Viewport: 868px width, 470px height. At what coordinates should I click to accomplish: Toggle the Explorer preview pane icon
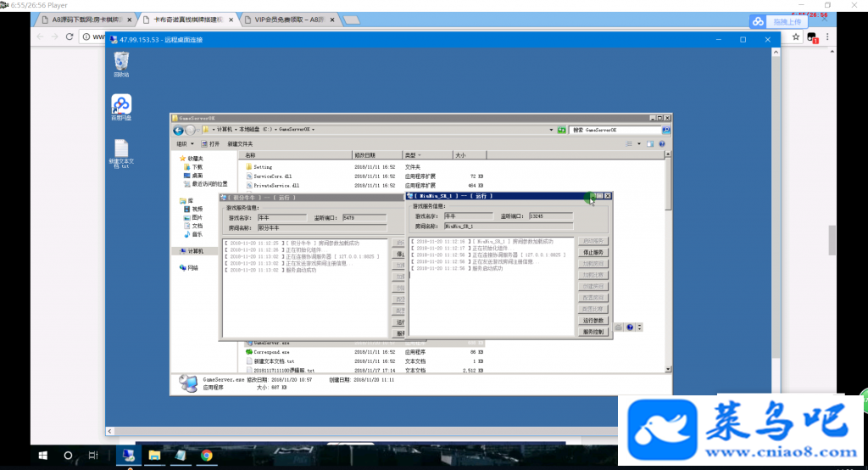pos(650,144)
